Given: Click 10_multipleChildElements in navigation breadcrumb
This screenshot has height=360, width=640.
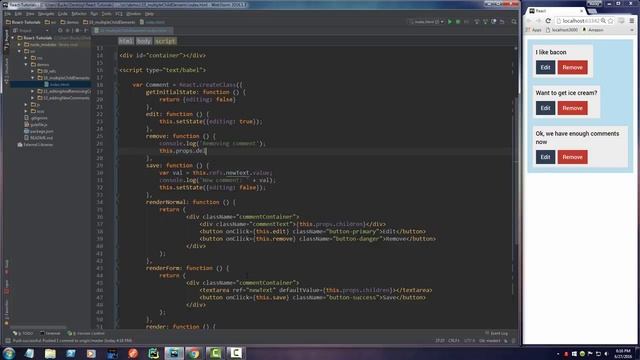Looking at the screenshot, I should click(x=109, y=22).
